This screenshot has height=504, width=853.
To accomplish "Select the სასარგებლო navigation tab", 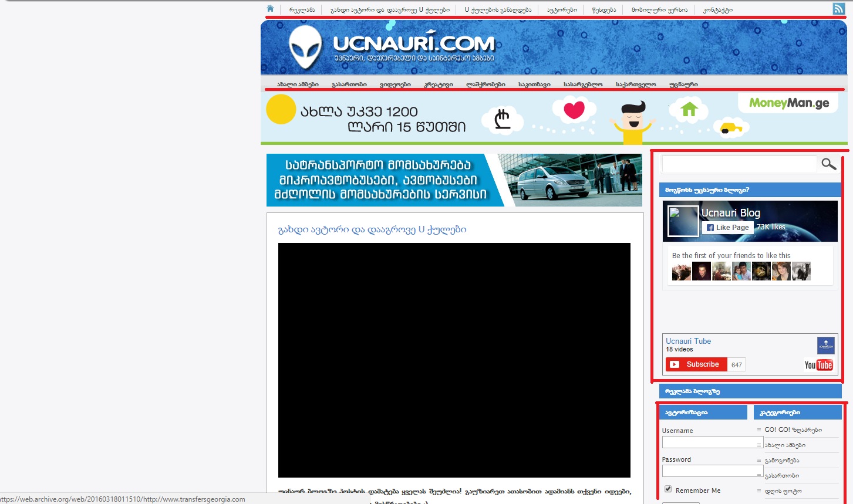I will pyautogui.click(x=583, y=84).
